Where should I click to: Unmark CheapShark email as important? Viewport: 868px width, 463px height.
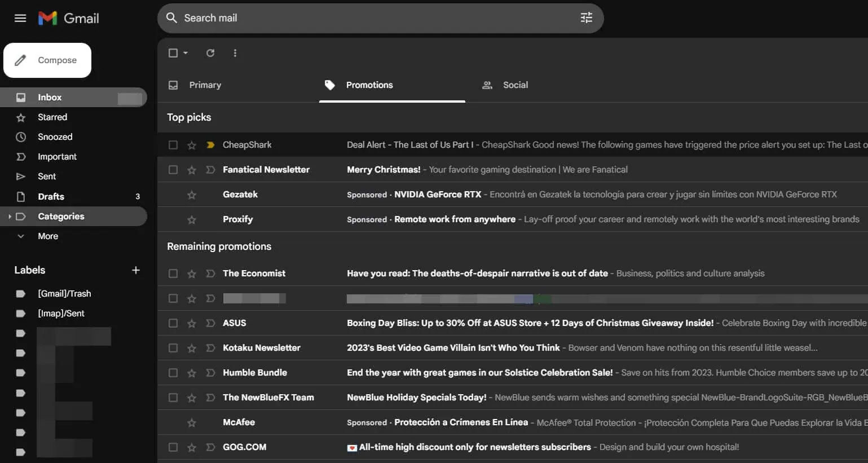(210, 145)
